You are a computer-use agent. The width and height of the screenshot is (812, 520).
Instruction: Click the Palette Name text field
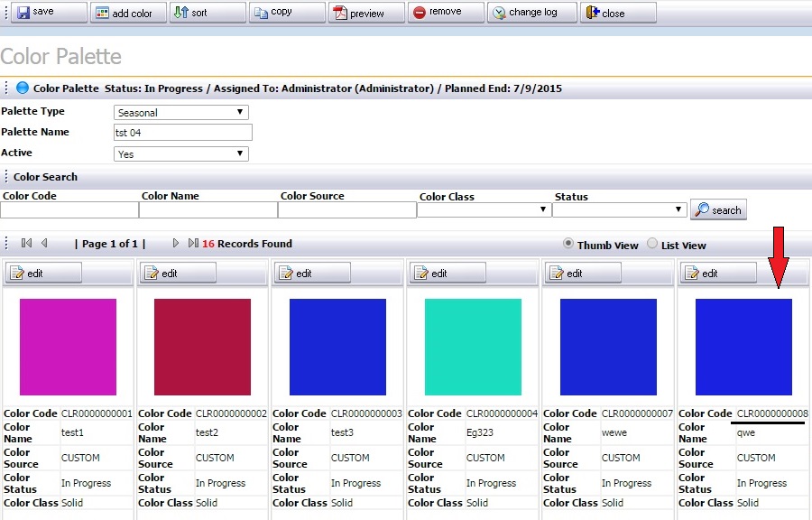pyautogui.click(x=182, y=133)
